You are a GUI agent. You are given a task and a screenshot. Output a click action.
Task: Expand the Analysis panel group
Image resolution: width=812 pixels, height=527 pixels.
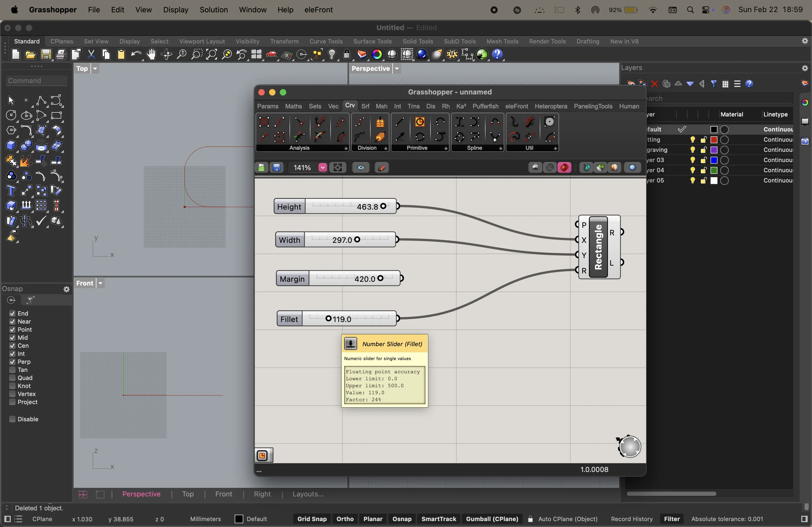point(346,148)
